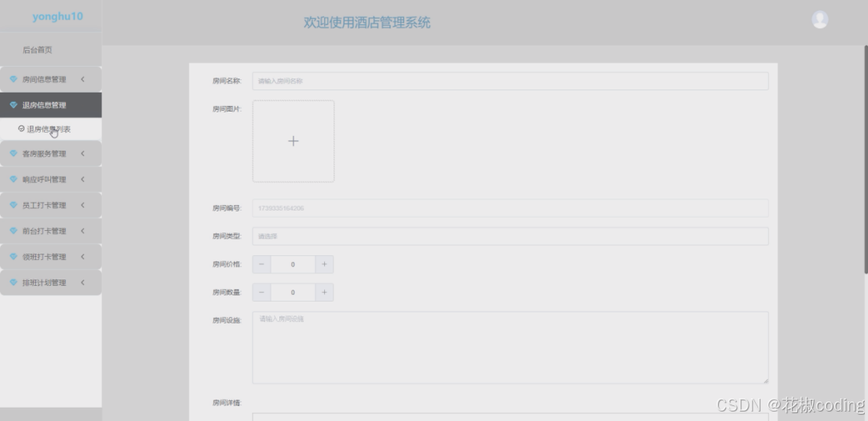This screenshot has height=421, width=868.
Task: Click the page vertical scrollbar
Action: [866, 159]
